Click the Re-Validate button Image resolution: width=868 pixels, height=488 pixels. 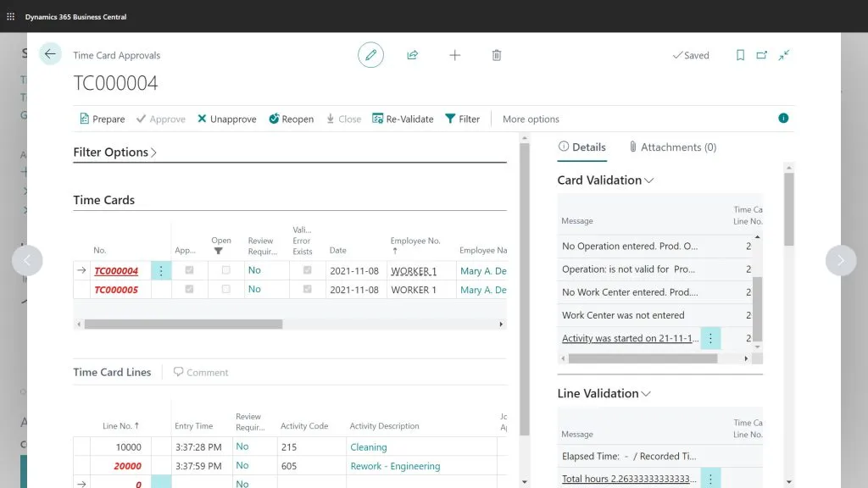click(403, 119)
